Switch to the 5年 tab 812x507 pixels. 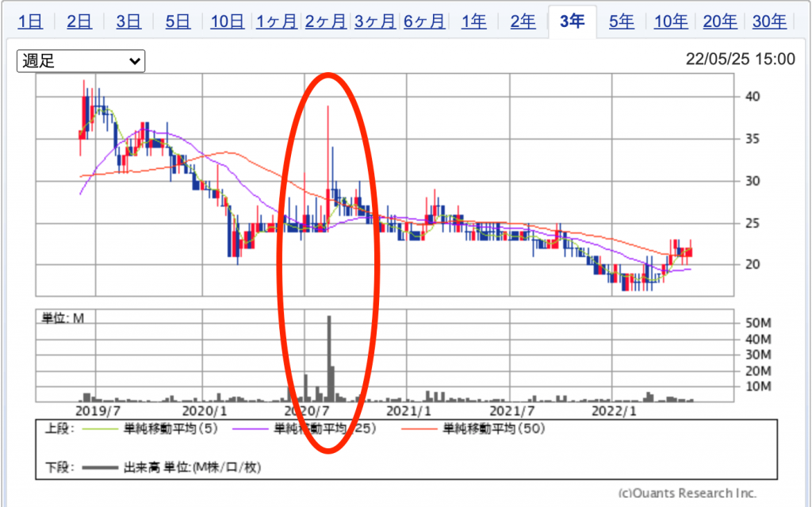tap(622, 21)
